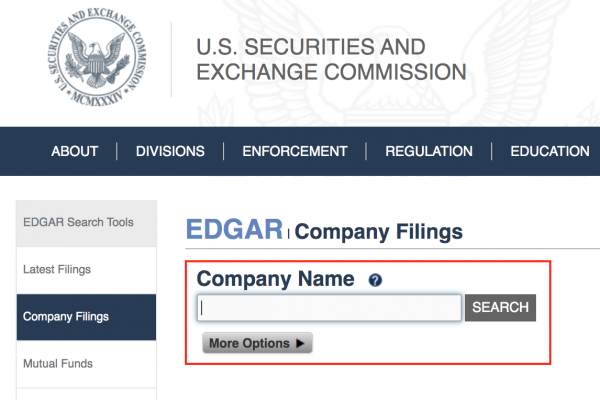Select REGULATION in the top navigation bar
This screenshot has height=400, width=600.
click(429, 151)
